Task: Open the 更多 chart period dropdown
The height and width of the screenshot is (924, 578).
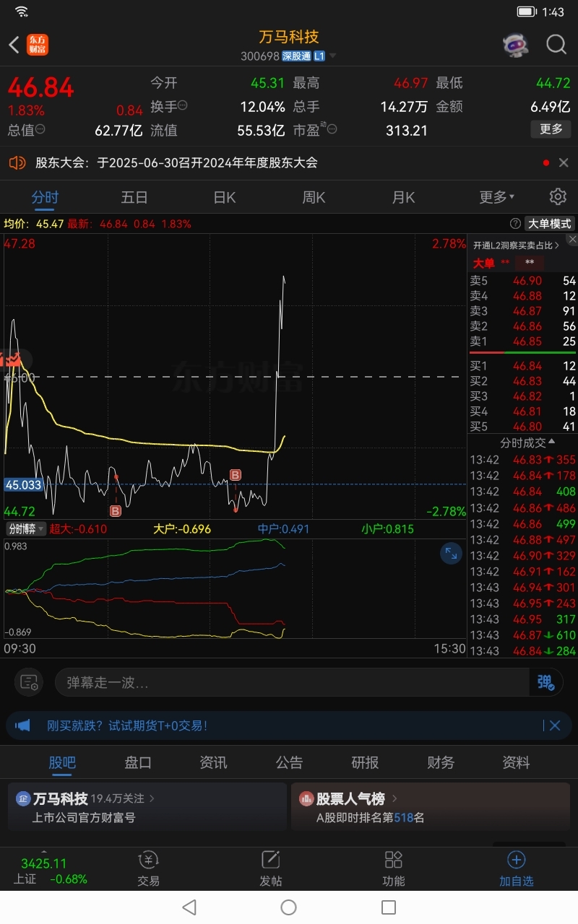Action: point(497,197)
